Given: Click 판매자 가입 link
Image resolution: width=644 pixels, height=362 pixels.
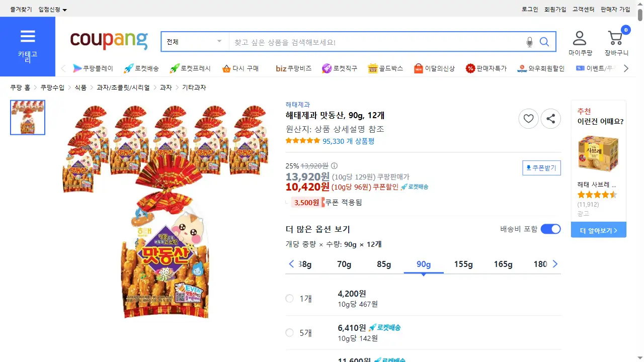Looking at the screenshot, I should pyautogui.click(x=615, y=10).
